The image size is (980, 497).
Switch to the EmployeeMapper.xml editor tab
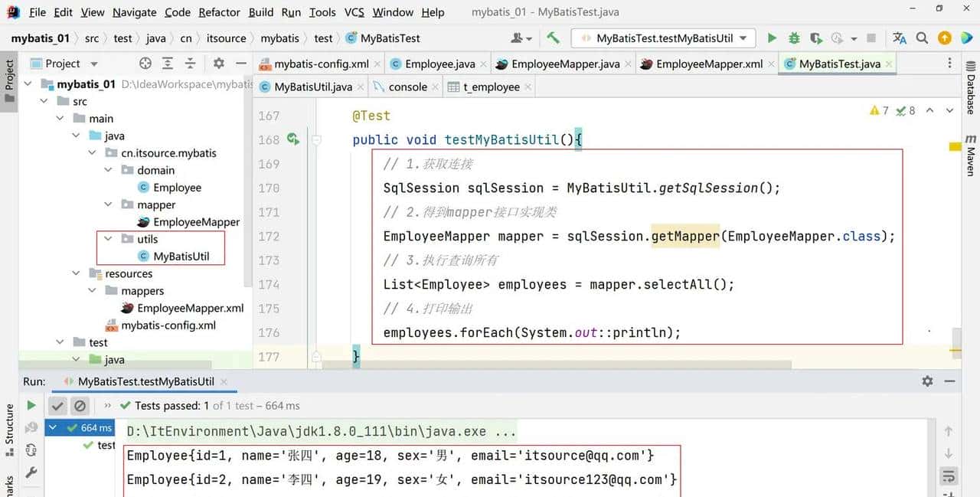708,64
